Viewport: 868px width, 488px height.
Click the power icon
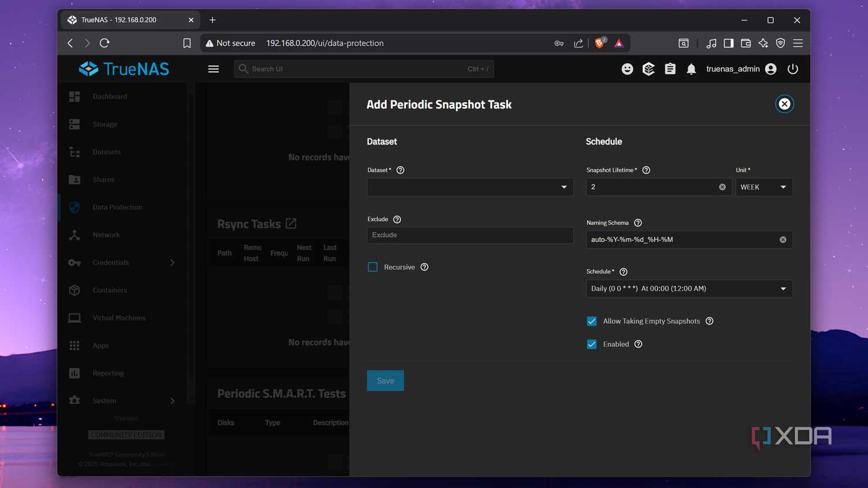(793, 69)
